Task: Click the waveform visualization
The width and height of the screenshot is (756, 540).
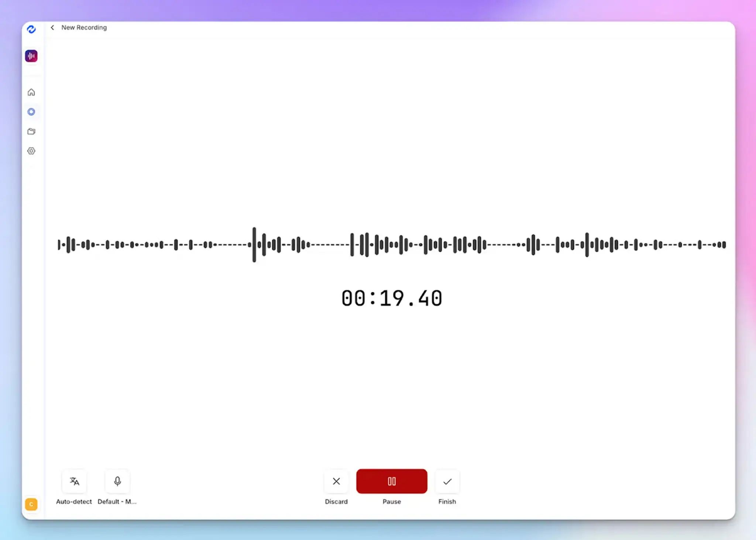Action: point(391,245)
